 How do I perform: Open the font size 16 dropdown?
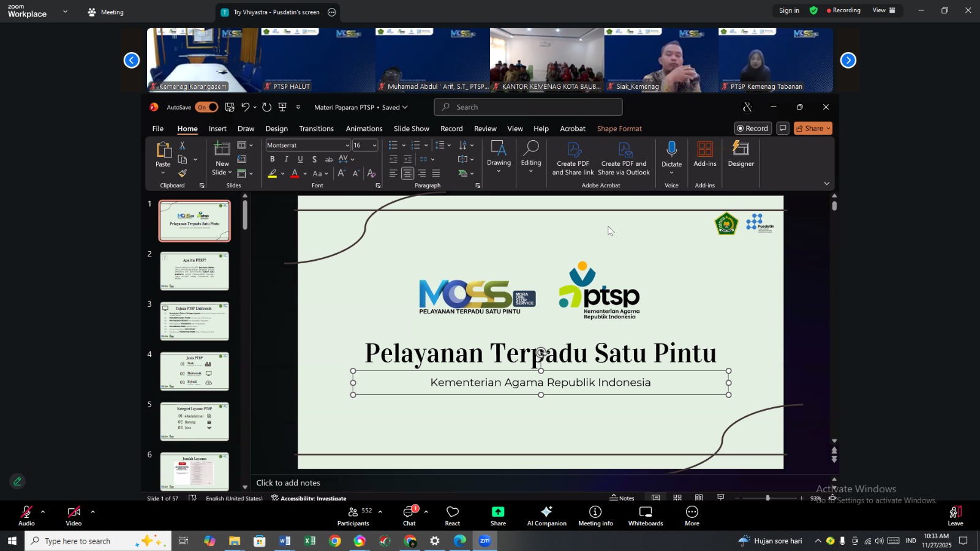coord(375,146)
